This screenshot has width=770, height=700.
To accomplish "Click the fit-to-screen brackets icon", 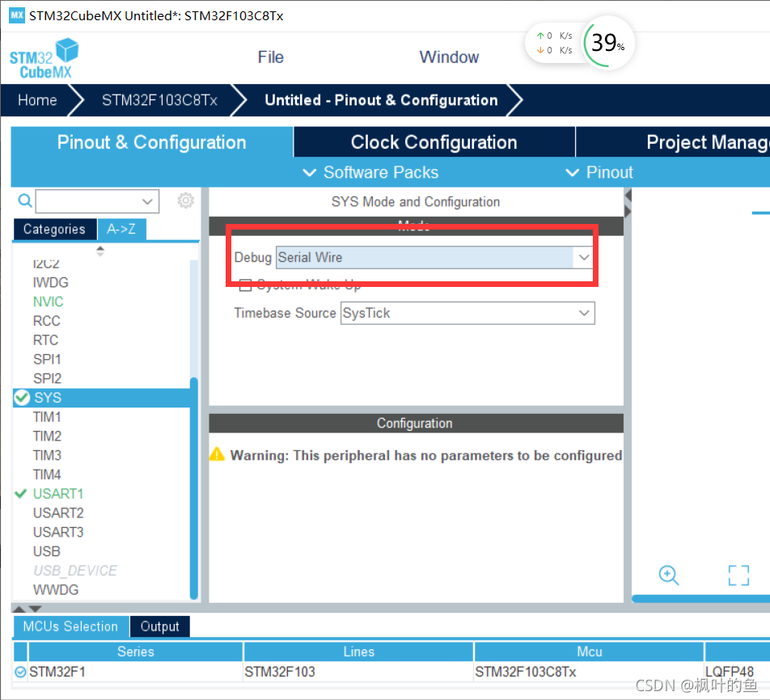I will point(738,576).
